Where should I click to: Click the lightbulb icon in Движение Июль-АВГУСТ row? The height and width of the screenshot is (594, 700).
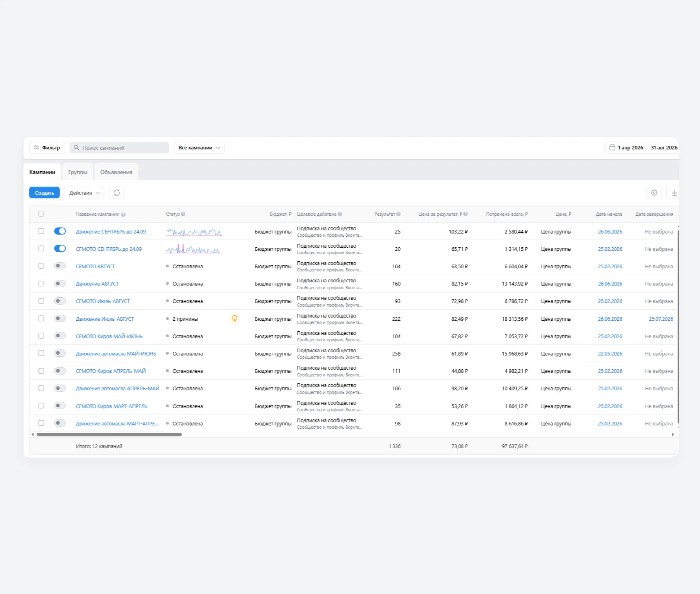coord(235,318)
